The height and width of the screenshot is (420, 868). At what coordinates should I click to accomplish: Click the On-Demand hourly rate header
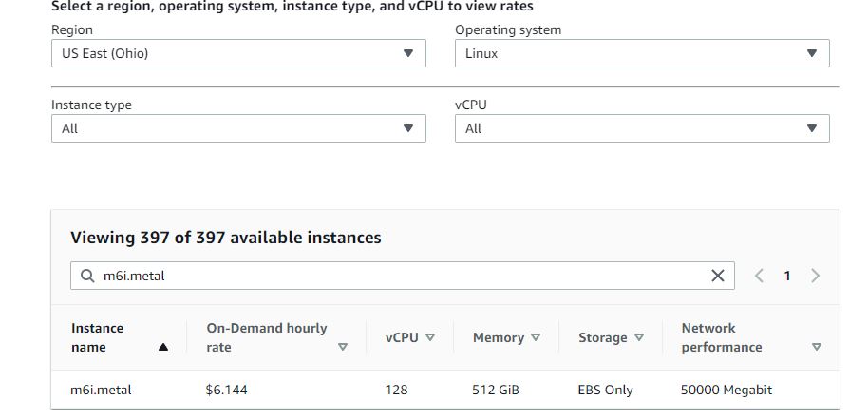[266, 337]
